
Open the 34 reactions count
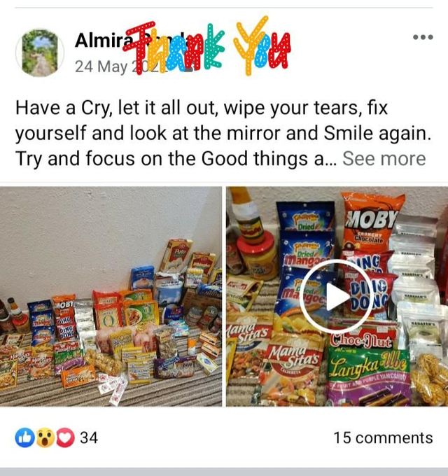point(89,437)
